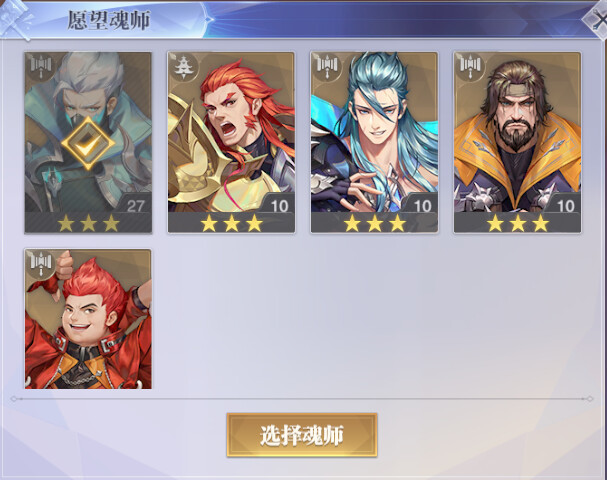Close the 愿望魂师 dialog with the X
Screen dimensions: 607x480
596,19
